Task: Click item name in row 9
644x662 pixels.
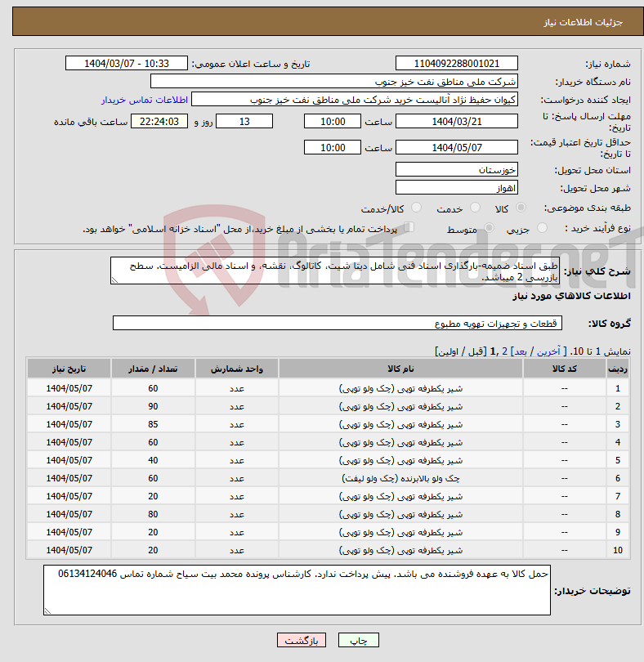Action: pos(400,532)
